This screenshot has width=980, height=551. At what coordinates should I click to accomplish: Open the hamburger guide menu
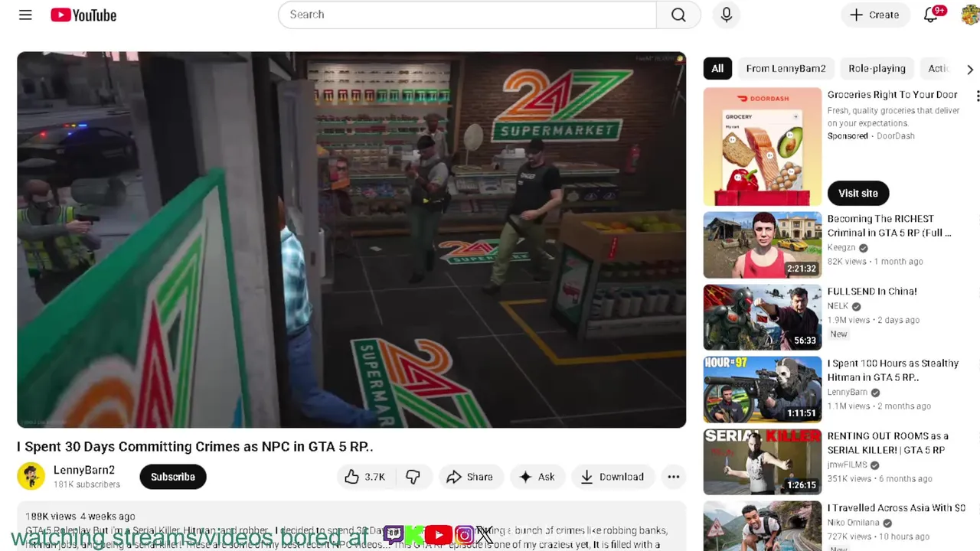pyautogui.click(x=25, y=15)
